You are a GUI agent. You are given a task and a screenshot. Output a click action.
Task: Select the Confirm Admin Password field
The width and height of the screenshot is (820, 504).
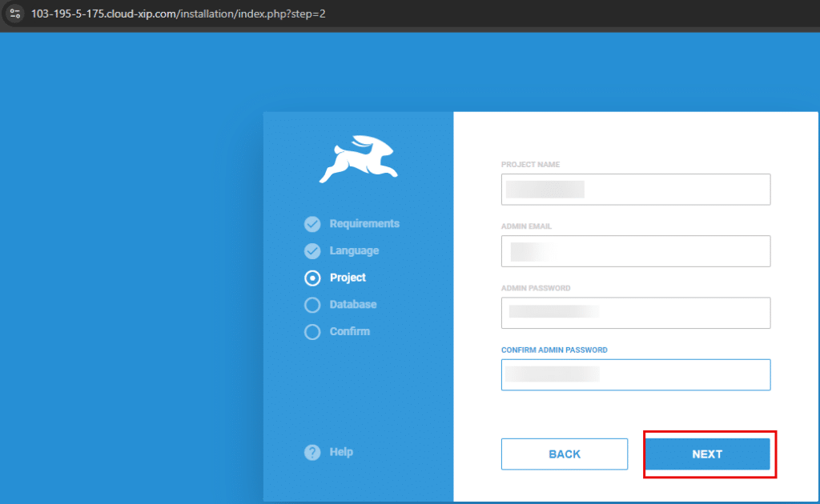pyautogui.click(x=635, y=374)
